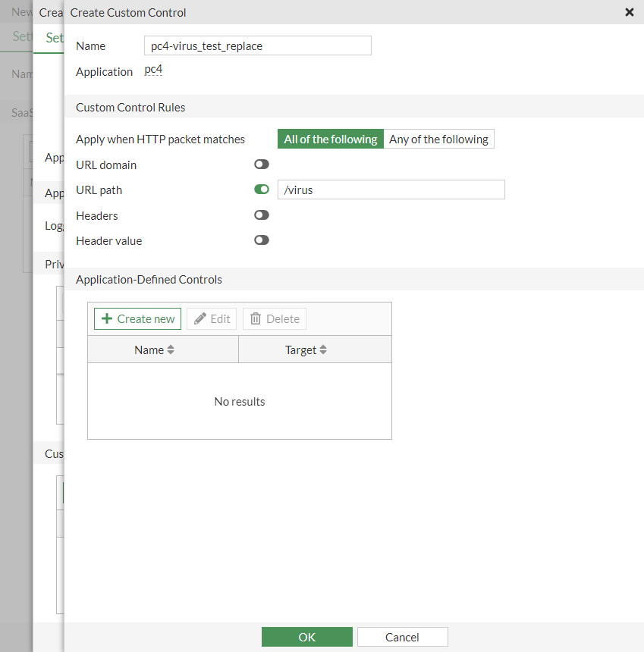Sort the table by Target column
The width and height of the screenshot is (644, 652).
tap(304, 350)
